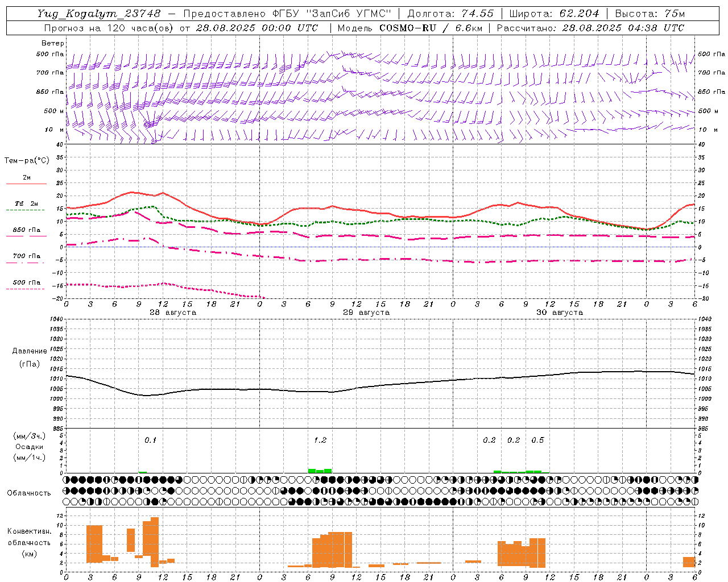Click the Осадки precipitation label
The image size is (728, 582).
point(30,447)
